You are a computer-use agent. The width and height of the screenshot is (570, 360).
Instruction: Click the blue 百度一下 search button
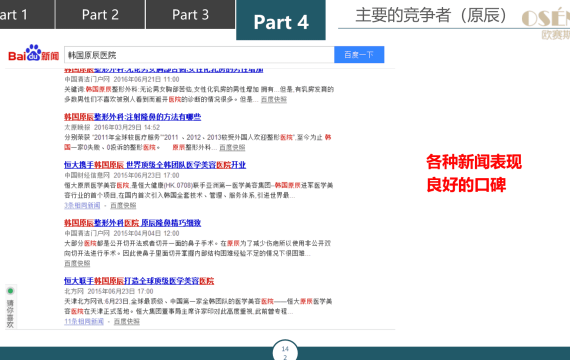359,55
